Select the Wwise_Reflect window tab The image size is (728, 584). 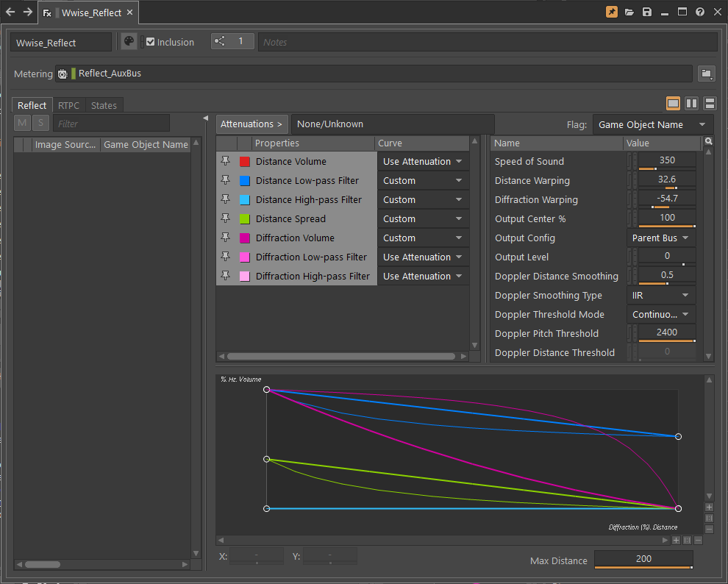pyautogui.click(x=87, y=13)
